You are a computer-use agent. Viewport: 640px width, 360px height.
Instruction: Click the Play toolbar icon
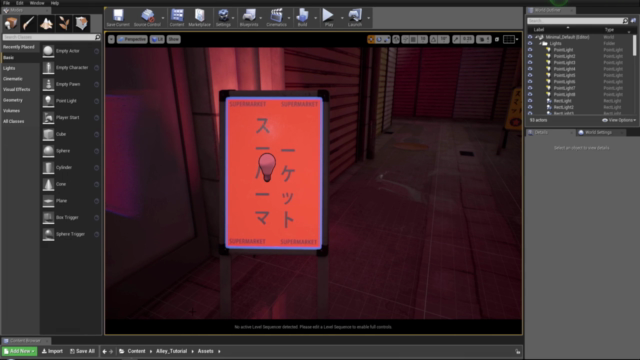click(329, 18)
